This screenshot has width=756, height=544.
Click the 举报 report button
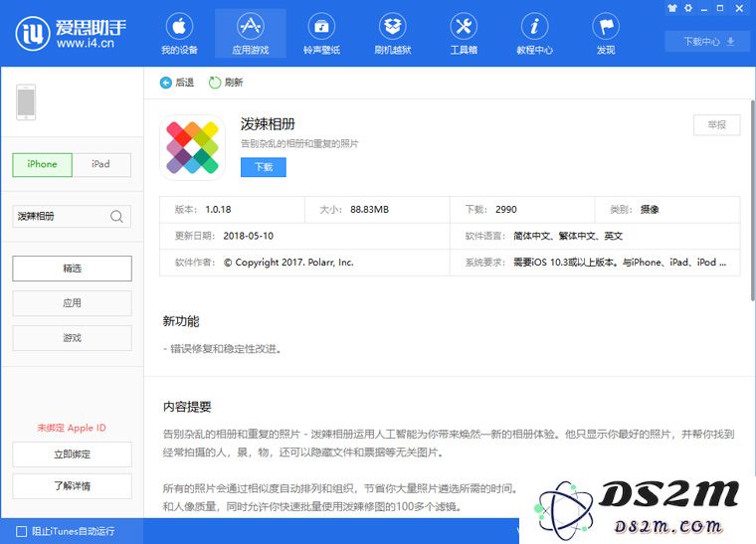[717, 125]
